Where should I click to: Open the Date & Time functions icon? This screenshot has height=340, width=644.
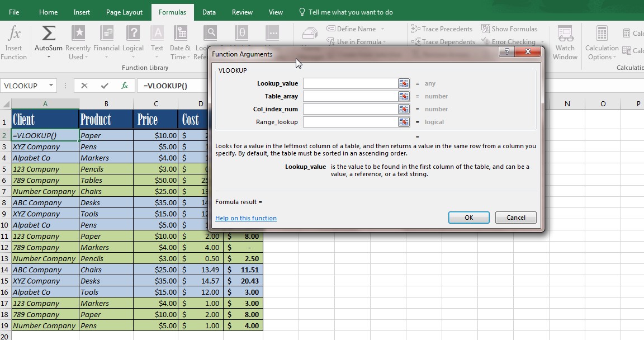click(x=181, y=33)
